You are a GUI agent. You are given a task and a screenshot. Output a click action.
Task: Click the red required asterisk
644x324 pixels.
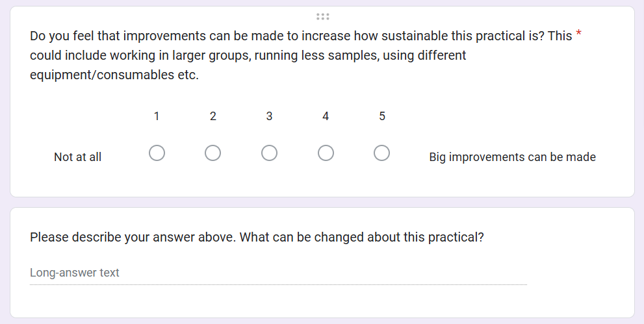(x=579, y=34)
